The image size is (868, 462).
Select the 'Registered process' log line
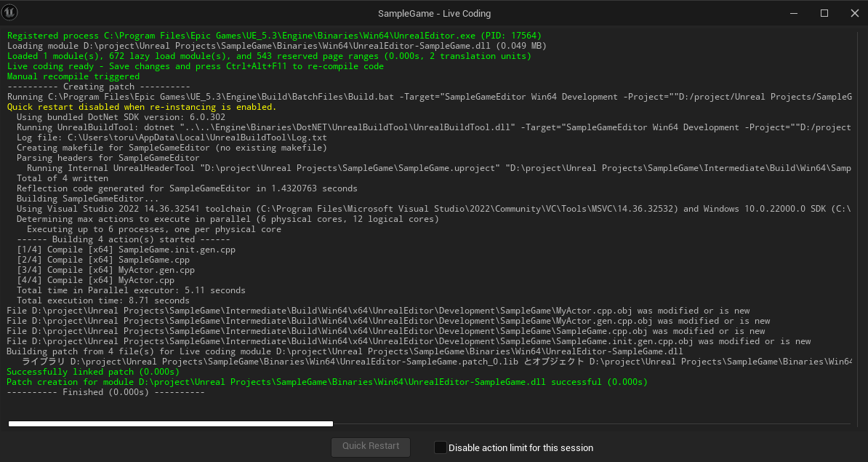click(x=275, y=36)
